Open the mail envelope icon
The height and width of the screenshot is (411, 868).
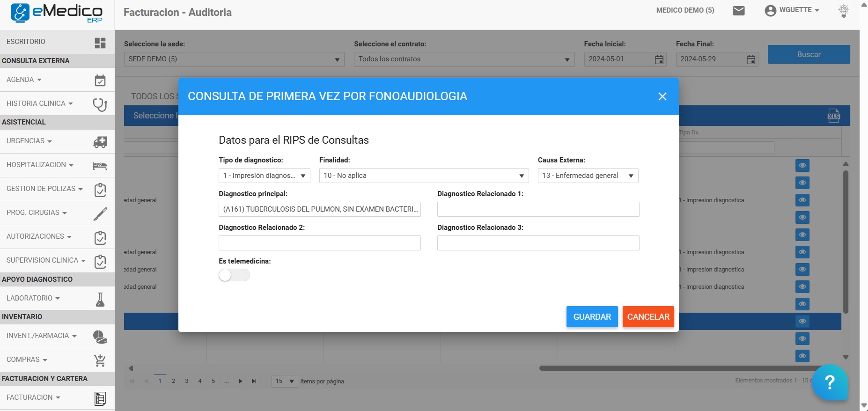pos(739,11)
